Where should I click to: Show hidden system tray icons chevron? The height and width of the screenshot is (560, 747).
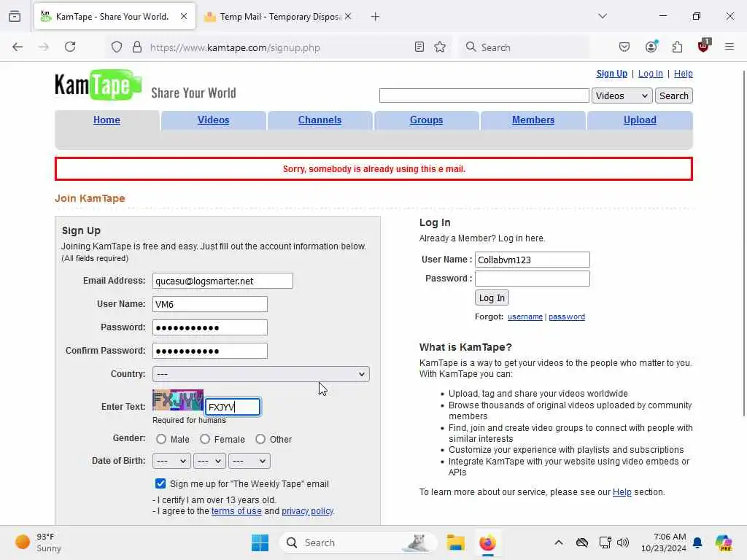point(559,542)
